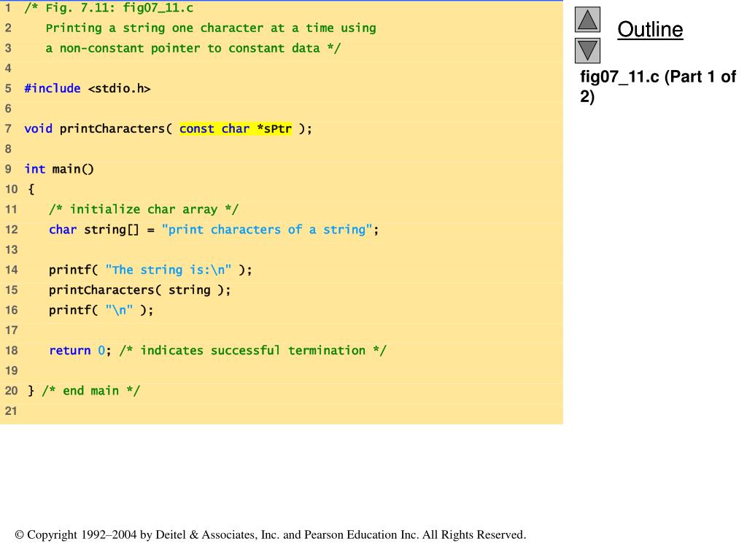This screenshot has height=560, width=747.
Task: Open the Outline link
Action: (650, 29)
